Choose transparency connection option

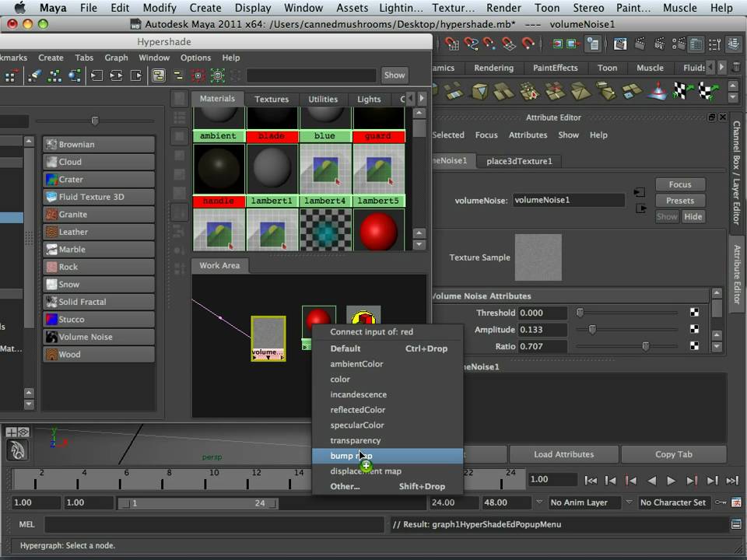tap(388, 440)
